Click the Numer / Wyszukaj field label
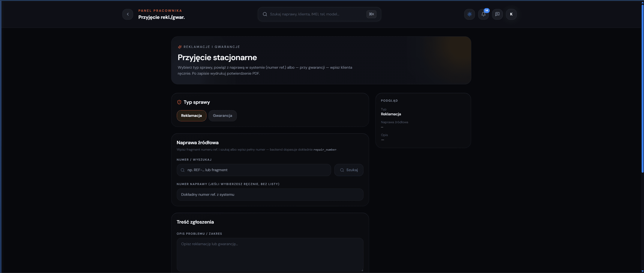The image size is (644, 273). click(x=194, y=160)
